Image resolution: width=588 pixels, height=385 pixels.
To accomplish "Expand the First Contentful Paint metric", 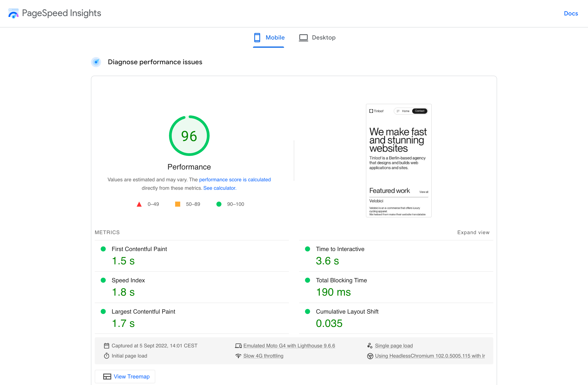I will click(139, 249).
